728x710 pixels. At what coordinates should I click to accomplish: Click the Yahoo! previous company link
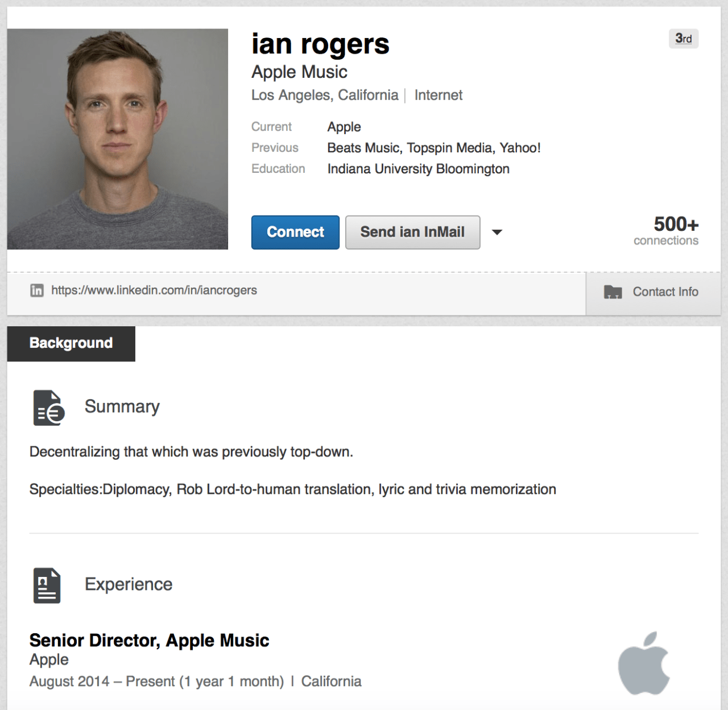pos(520,148)
